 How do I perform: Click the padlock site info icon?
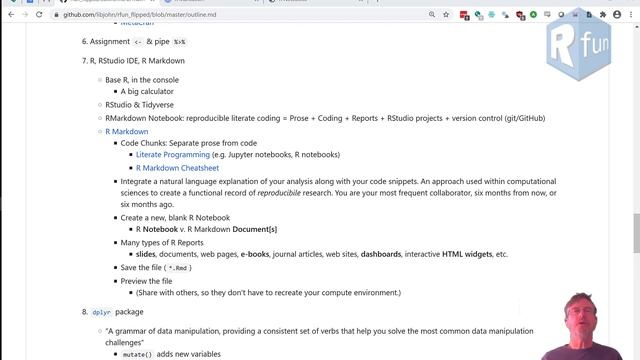pyautogui.click(x=56, y=15)
